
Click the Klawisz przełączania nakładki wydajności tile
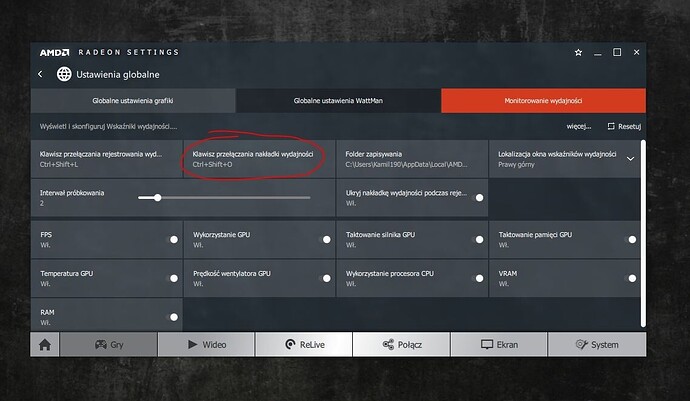(259, 159)
